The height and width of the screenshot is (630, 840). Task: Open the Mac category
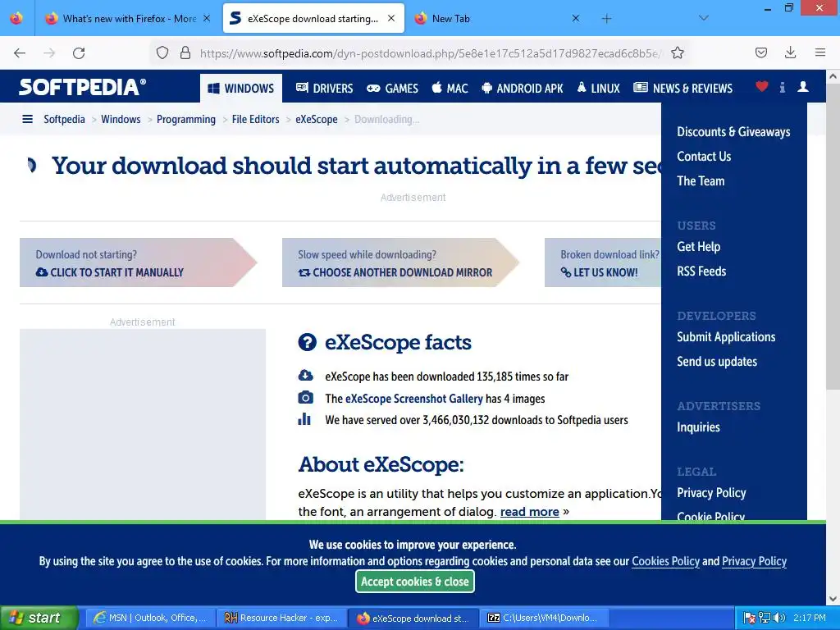tap(450, 88)
